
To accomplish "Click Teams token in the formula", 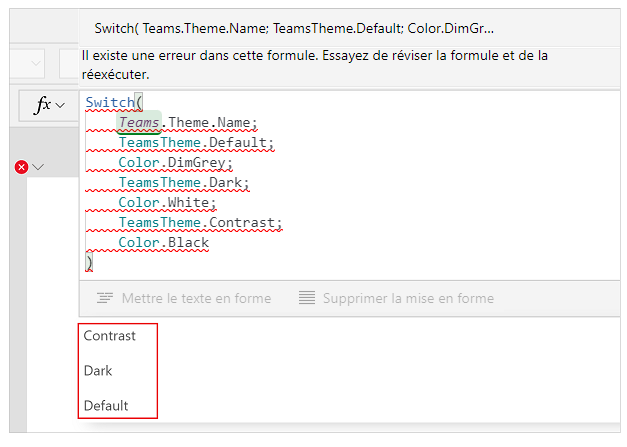I will pyautogui.click(x=139, y=122).
